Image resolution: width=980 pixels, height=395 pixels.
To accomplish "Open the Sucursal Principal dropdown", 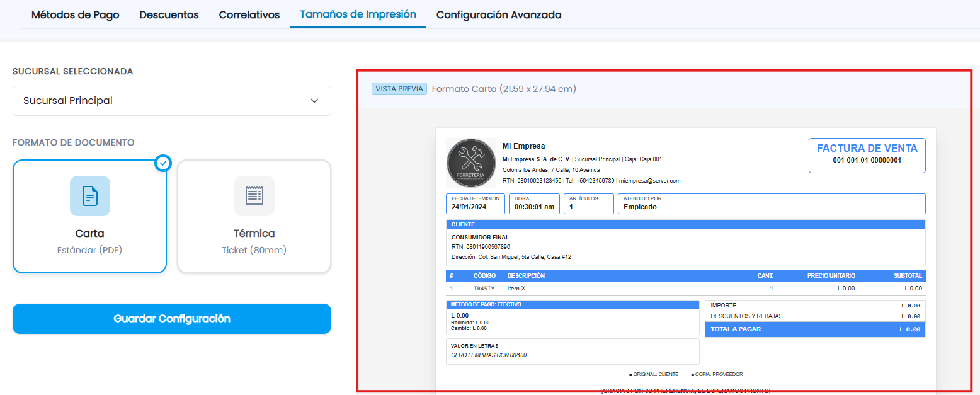I will (x=172, y=101).
